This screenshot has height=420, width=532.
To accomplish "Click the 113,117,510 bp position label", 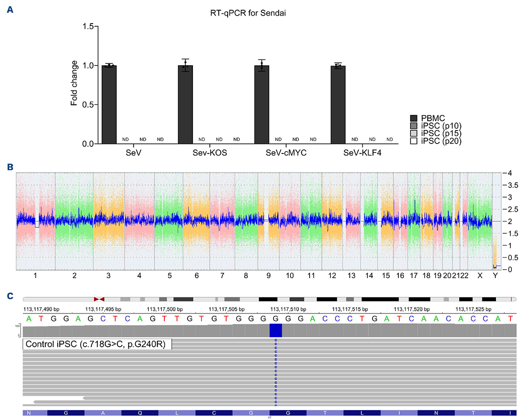I will tap(288, 309).
